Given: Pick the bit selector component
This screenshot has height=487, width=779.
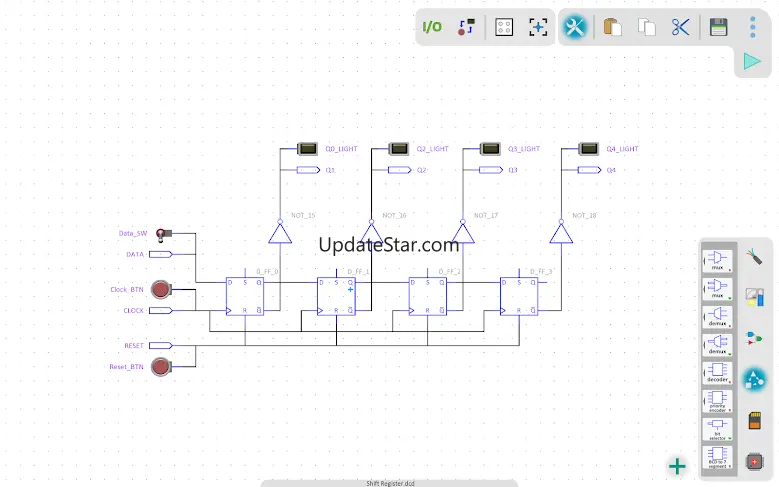Looking at the screenshot, I should (x=717, y=429).
